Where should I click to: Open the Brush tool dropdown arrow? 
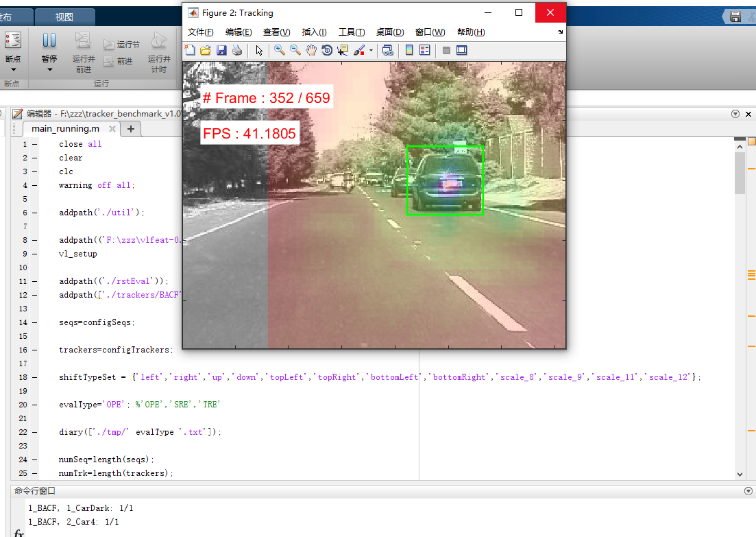(x=371, y=50)
